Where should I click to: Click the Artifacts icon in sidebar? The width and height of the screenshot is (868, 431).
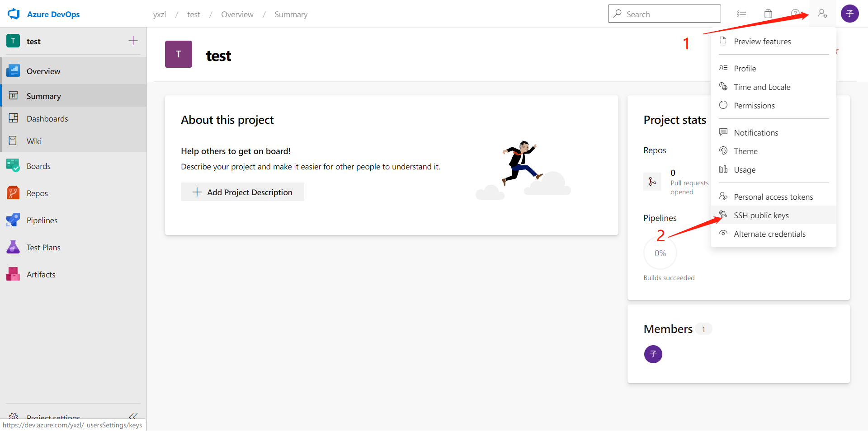point(13,274)
